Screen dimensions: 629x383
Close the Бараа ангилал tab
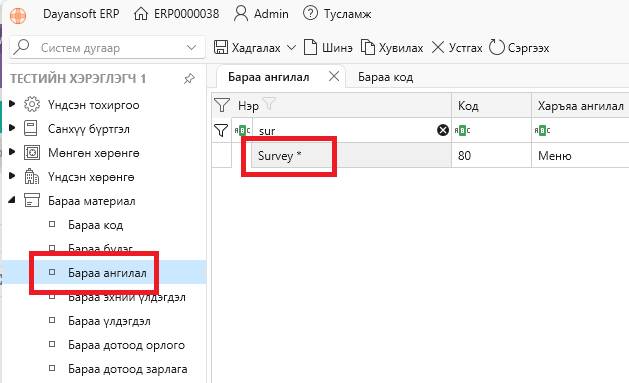pyautogui.click(x=334, y=76)
